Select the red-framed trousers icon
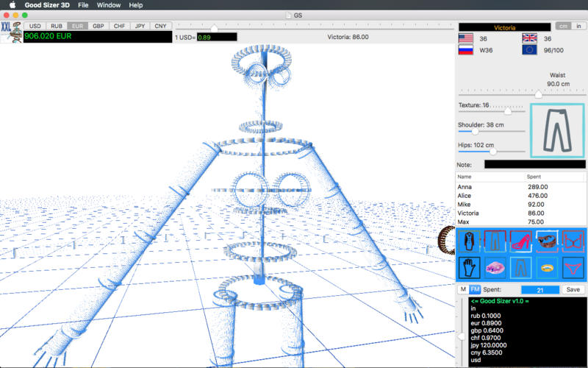 (x=495, y=241)
